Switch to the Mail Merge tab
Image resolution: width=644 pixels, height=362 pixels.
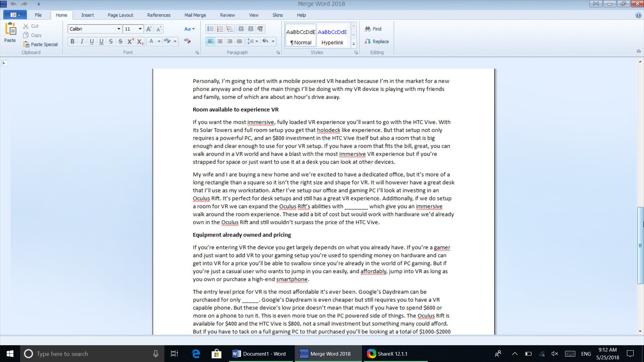pos(195,15)
